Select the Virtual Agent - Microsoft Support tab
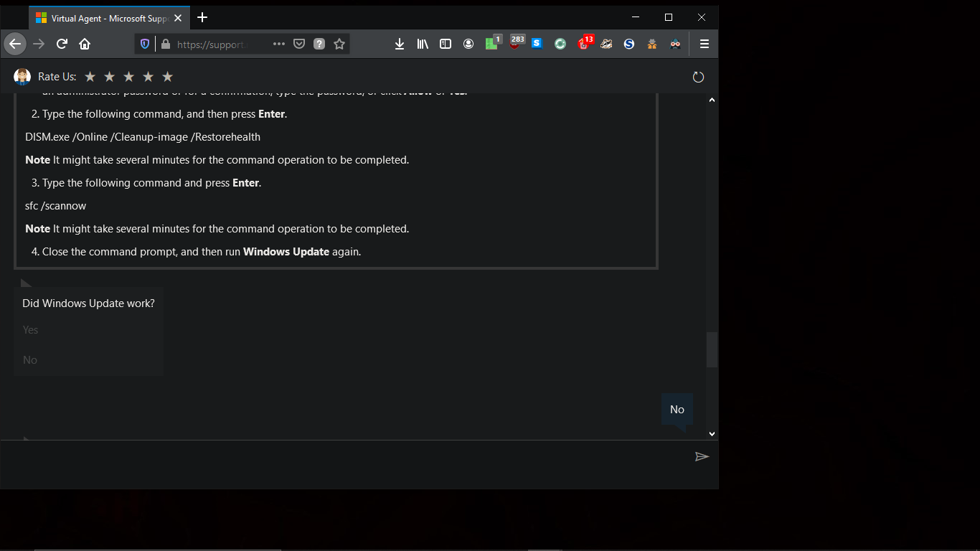The width and height of the screenshot is (980, 551). (109, 18)
